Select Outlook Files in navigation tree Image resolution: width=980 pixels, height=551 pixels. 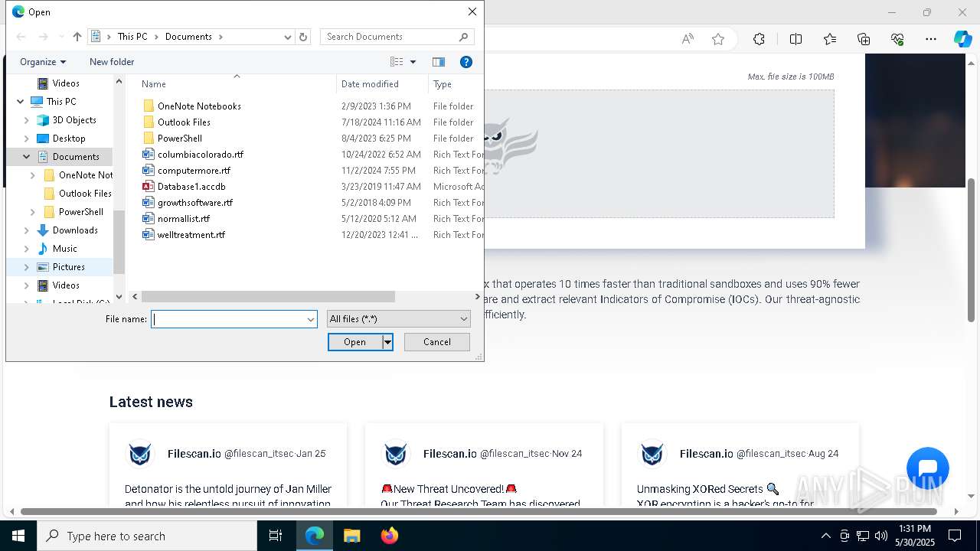85,194
